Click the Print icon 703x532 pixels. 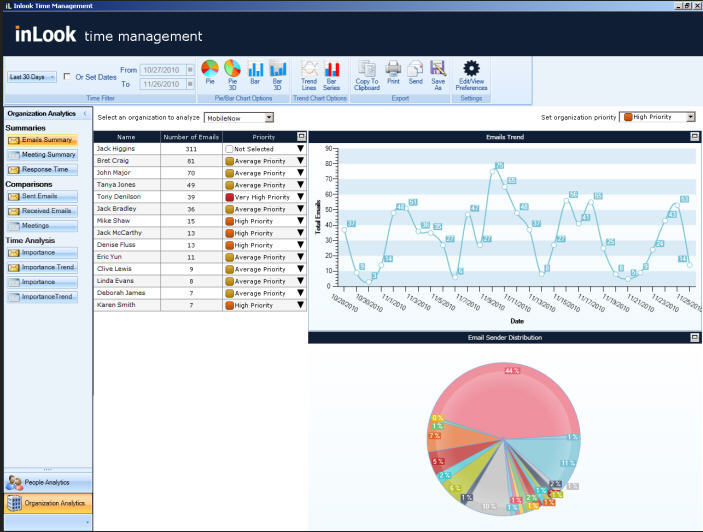tap(393, 72)
